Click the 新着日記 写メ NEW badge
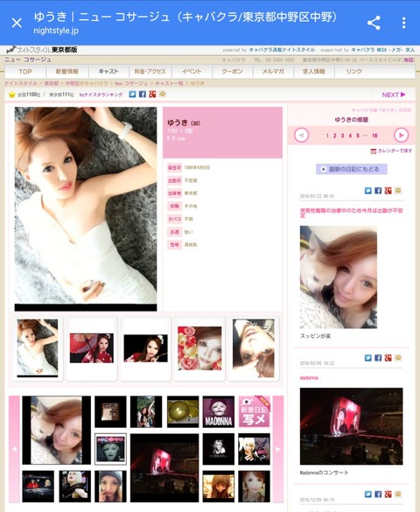Screen dimensions: 420x512 (255, 411)
